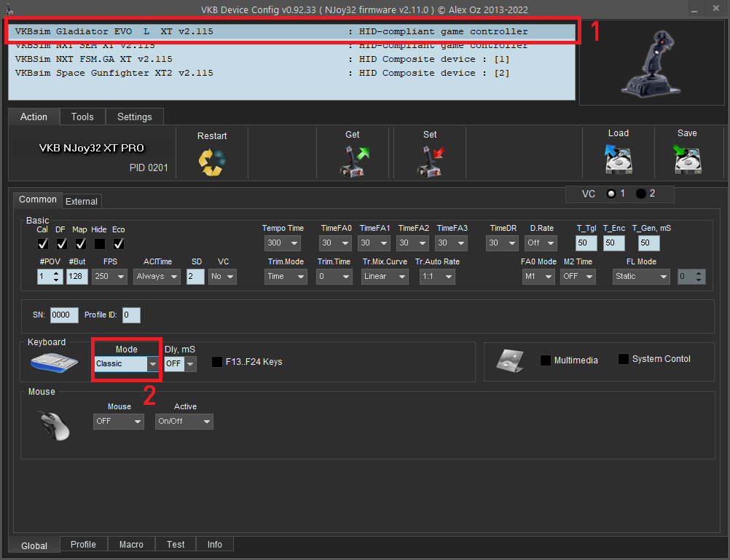Click the keyboard icon in Keyboard section
Viewport: 730px width, 560px height.
[x=54, y=362]
